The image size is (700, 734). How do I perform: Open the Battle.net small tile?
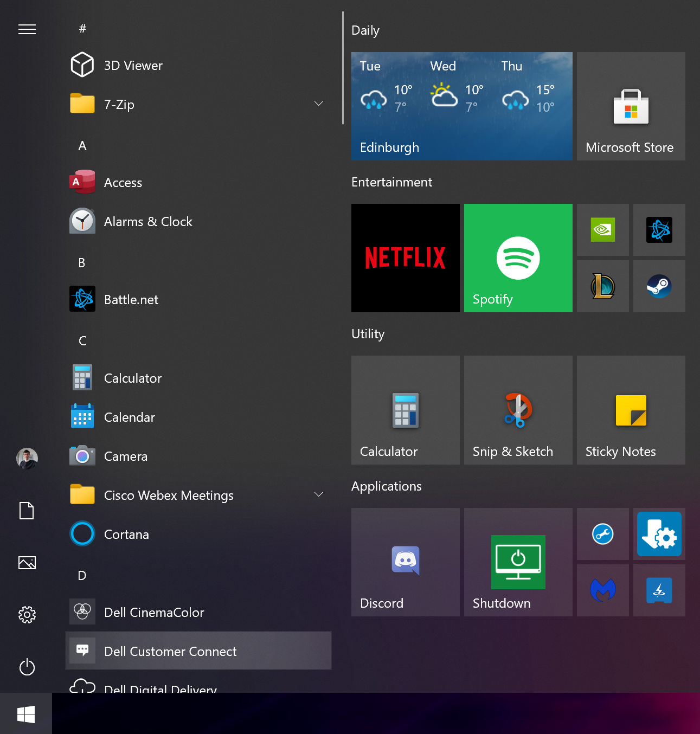(659, 230)
